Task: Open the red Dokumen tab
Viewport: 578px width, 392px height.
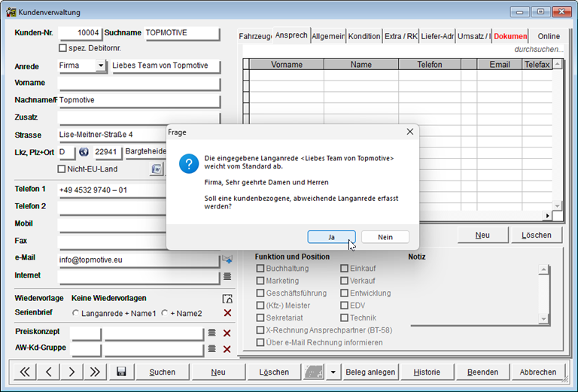Action: (x=510, y=36)
